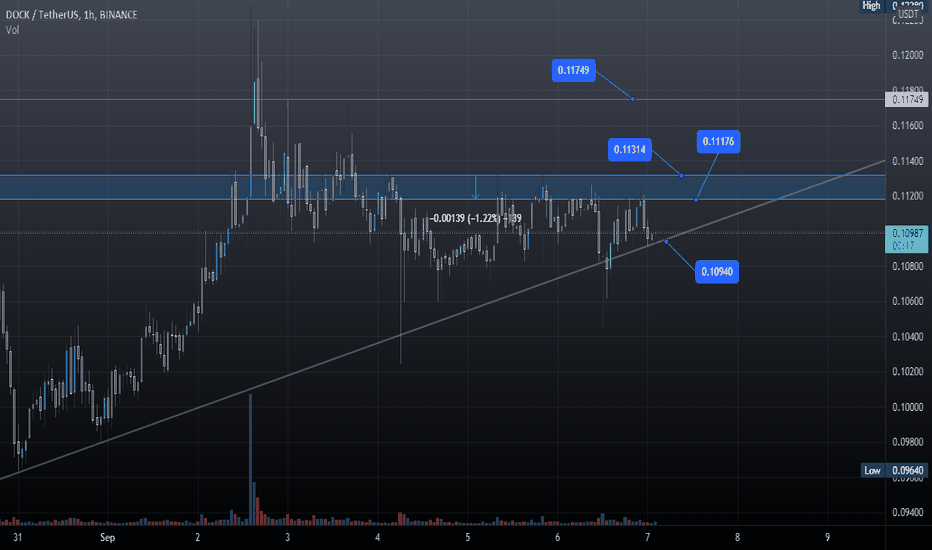Click the 0.09400 price scale label

[908, 513]
